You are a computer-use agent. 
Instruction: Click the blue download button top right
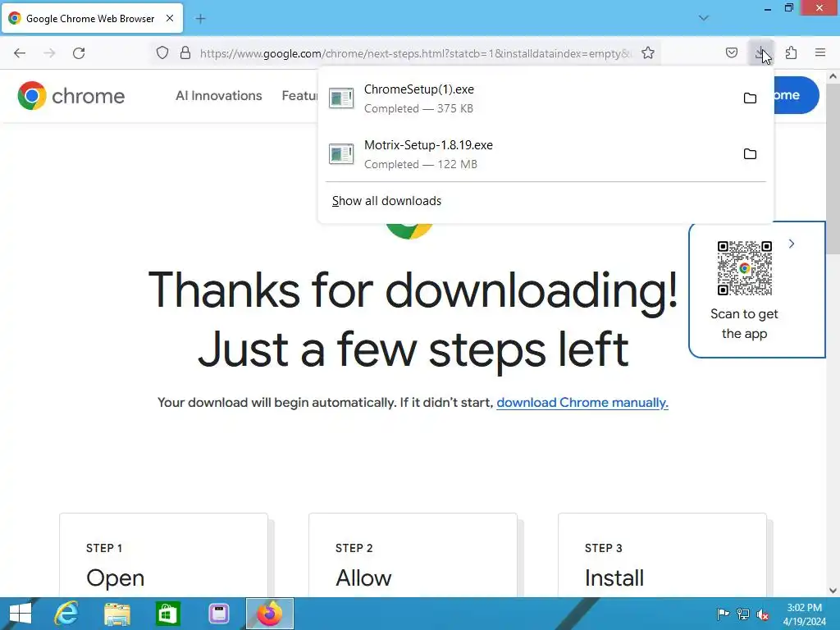point(796,95)
